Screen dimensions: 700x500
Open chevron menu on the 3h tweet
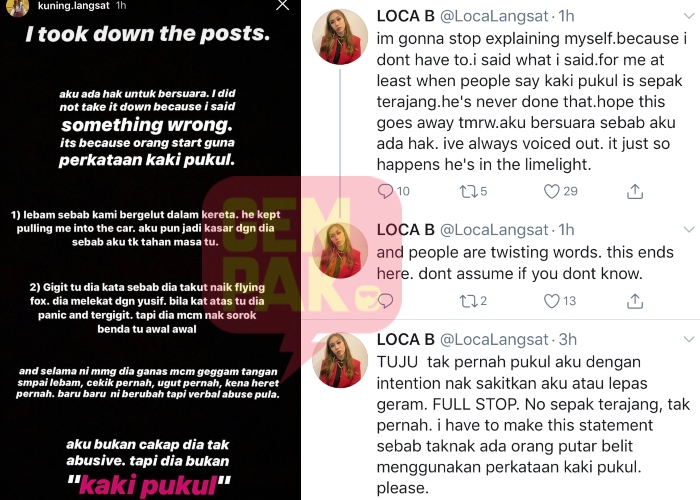[x=689, y=339]
